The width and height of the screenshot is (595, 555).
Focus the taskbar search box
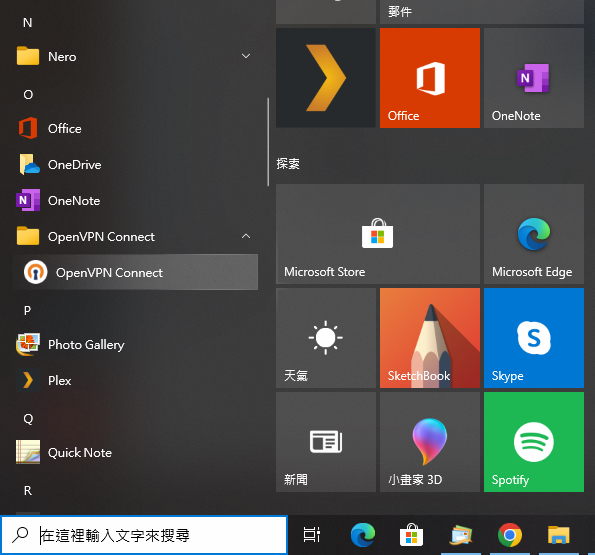point(144,535)
